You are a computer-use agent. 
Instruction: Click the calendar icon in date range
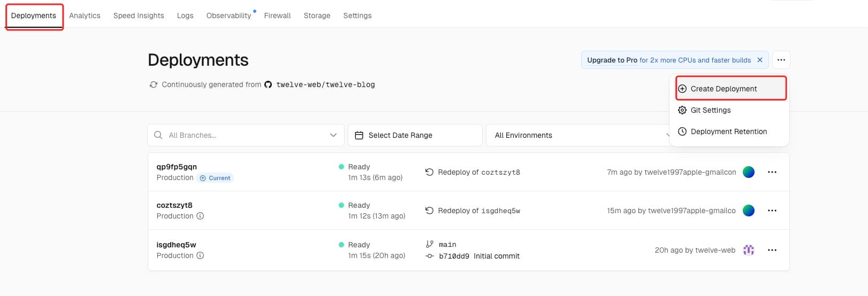(x=359, y=135)
